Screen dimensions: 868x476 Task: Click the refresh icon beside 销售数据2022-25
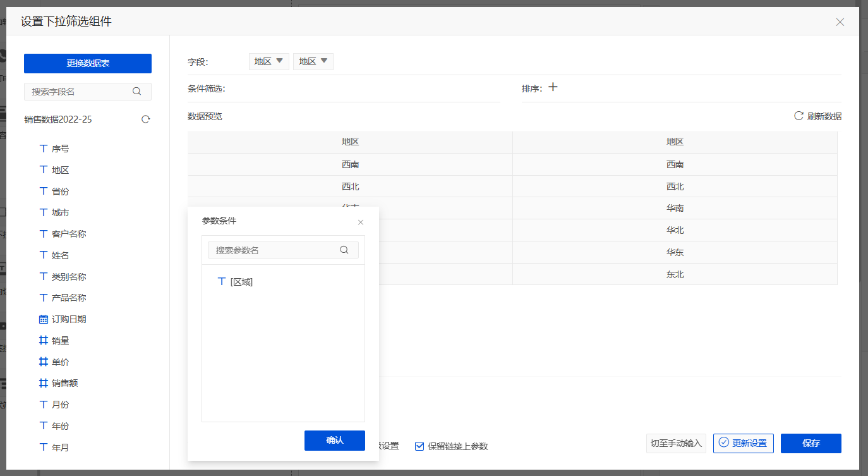[146, 119]
